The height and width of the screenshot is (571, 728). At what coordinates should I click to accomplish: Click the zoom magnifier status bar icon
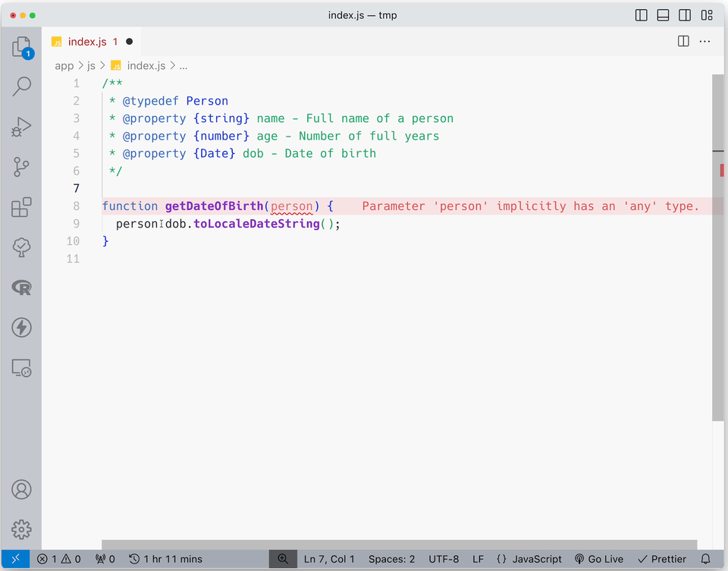tap(283, 559)
